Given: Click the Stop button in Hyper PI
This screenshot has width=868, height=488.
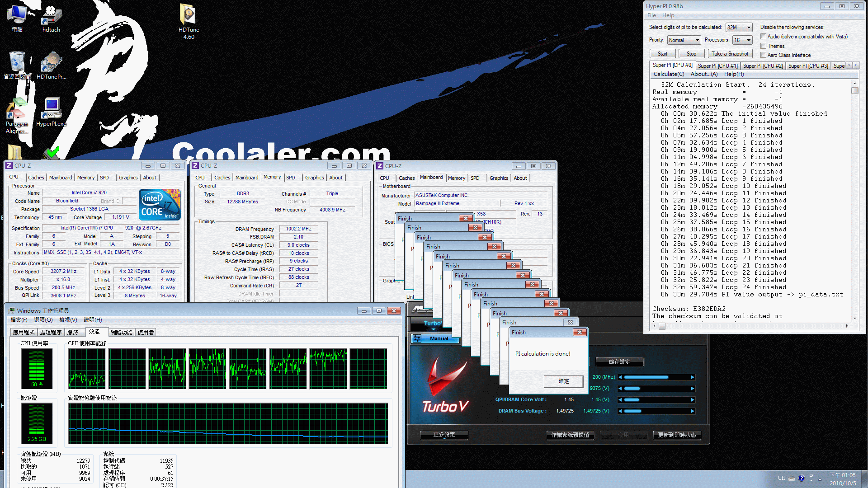Looking at the screenshot, I should point(691,54).
